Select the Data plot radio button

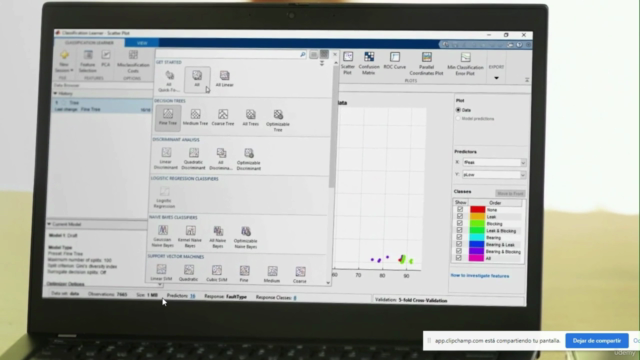pyautogui.click(x=458, y=110)
